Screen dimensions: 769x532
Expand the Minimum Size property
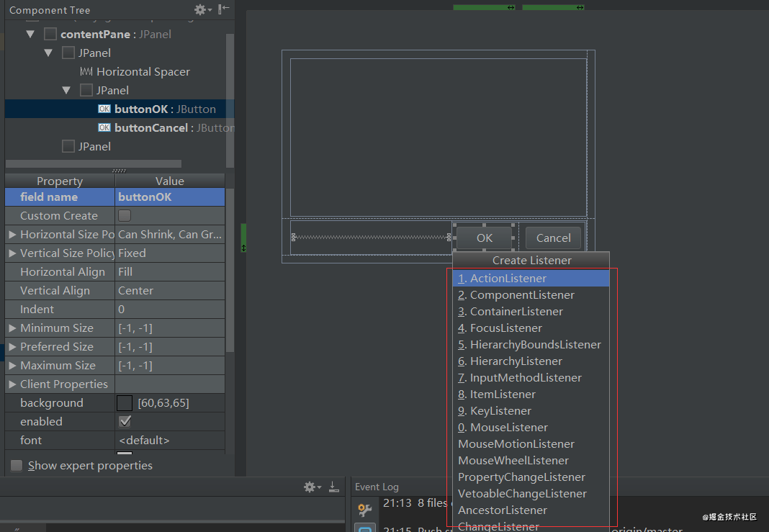[x=13, y=328]
